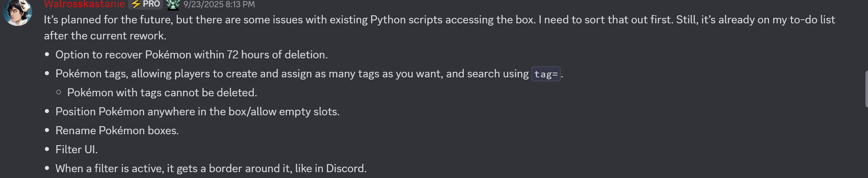Screen dimensions: 868x178
Task: Click the 'Option to recover Pokémon' line
Action: (x=191, y=55)
